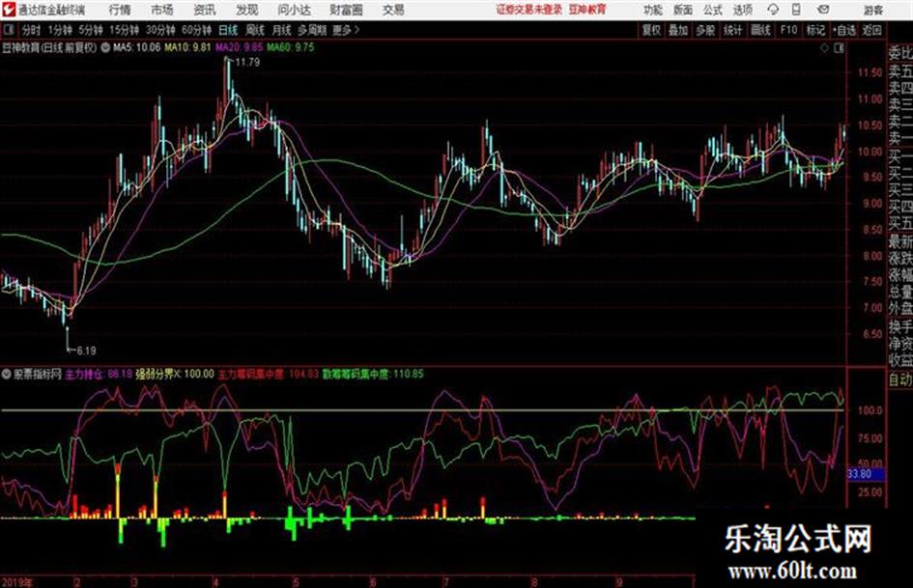The image size is (913, 588).
Task: Click the 豆神教育 stock name link in title bar
Action: (587, 10)
